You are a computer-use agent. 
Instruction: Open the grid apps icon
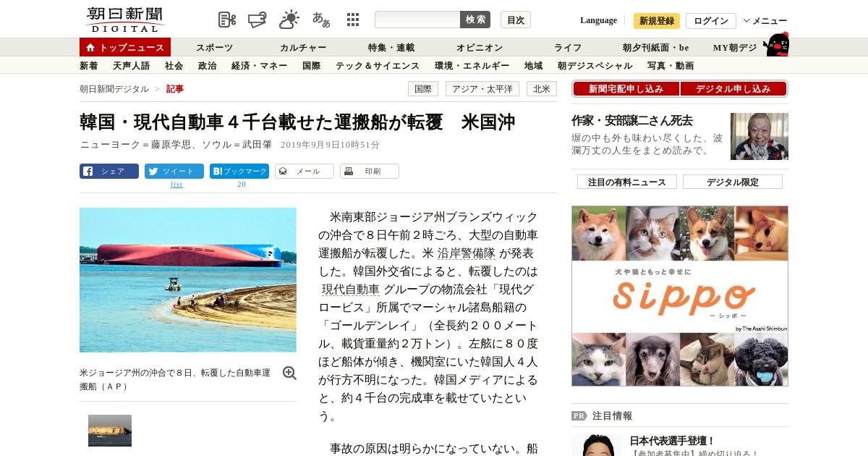(353, 20)
